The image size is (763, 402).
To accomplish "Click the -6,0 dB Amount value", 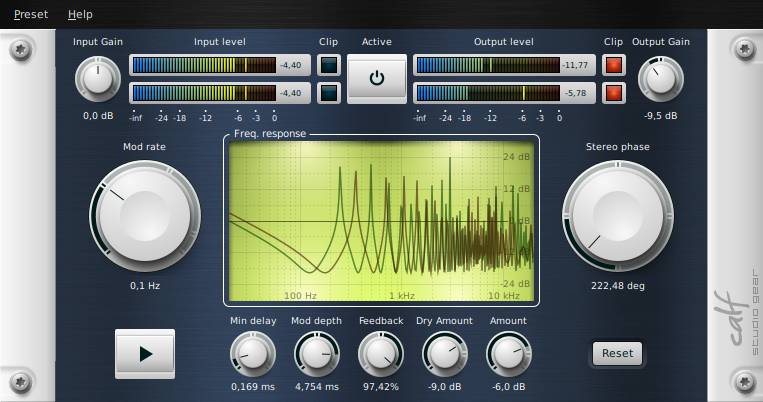I will pos(509,387).
